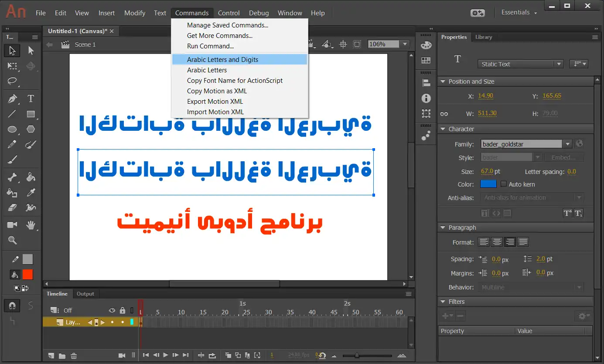Open the Essentials workspace dropdown
The height and width of the screenshot is (364, 604).
tap(519, 13)
